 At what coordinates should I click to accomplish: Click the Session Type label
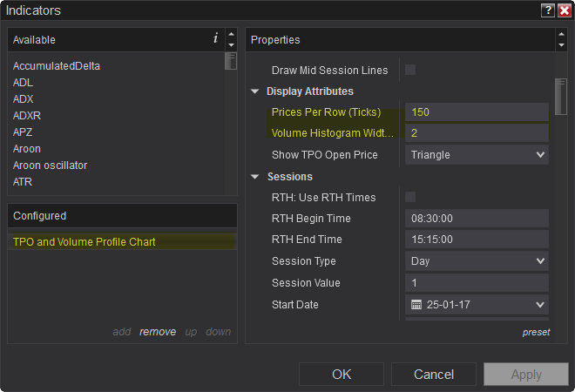click(x=304, y=261)
